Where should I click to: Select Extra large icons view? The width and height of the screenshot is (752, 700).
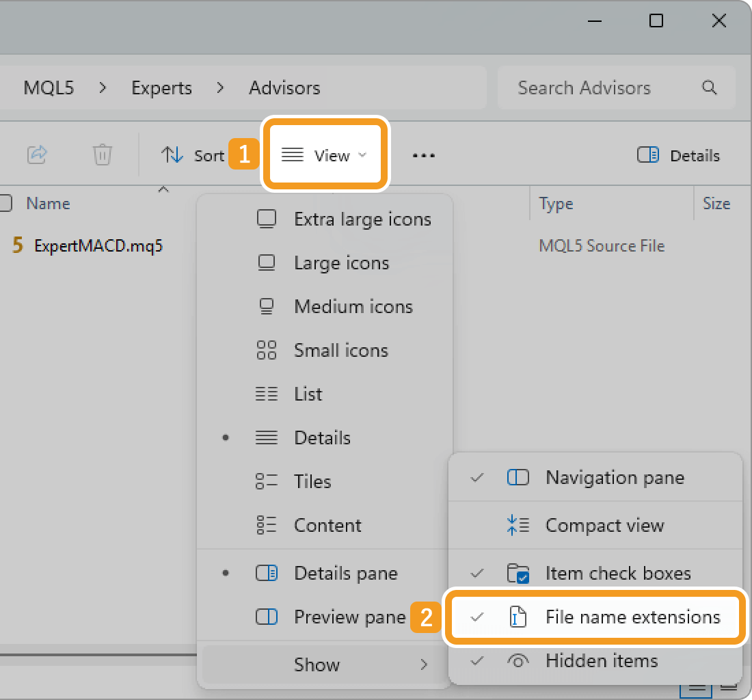[x=362, y=219]
